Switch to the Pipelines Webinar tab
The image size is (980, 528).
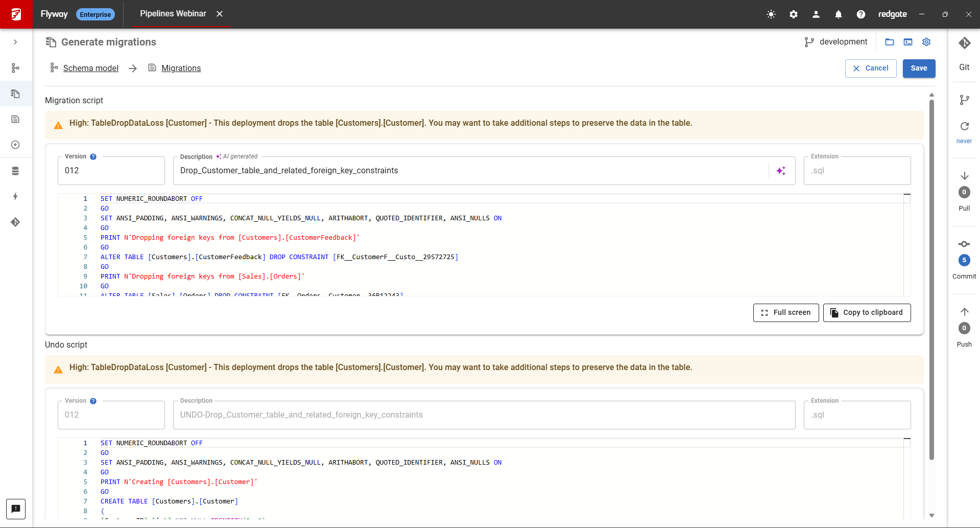point(173,14)
